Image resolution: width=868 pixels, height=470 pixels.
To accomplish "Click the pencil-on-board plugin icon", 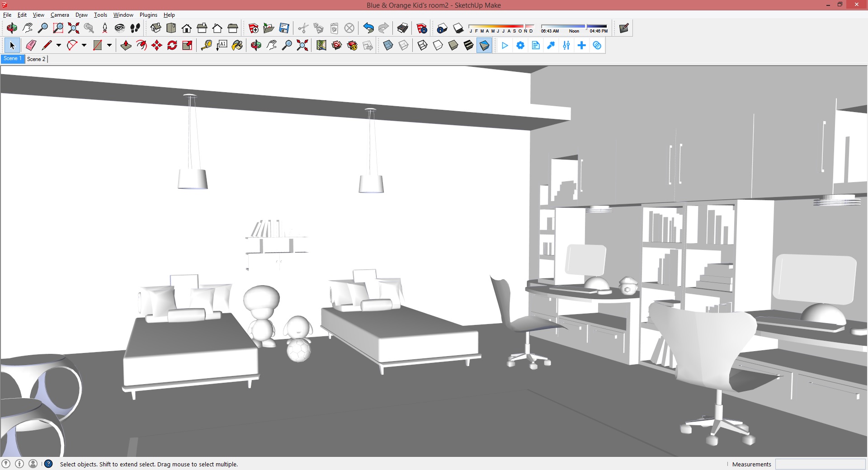I will pyautogui.click(x=624, y=28).
